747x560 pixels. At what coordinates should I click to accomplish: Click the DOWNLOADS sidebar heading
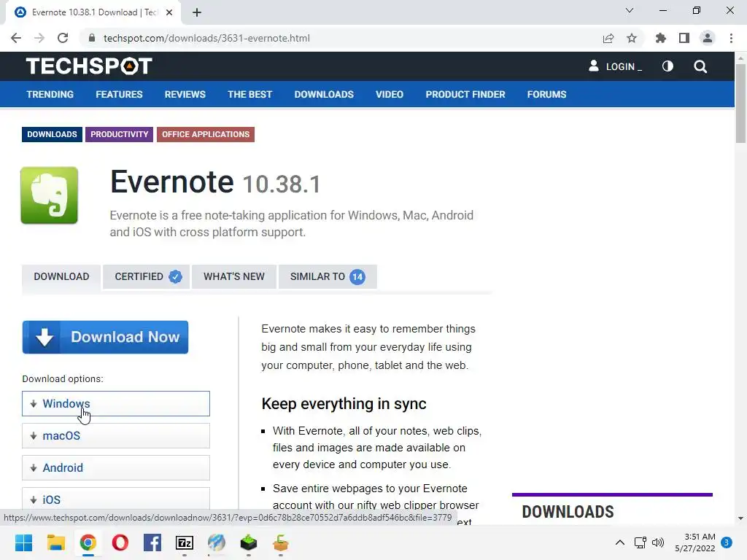pyautogui.click(x=568, y=512)
